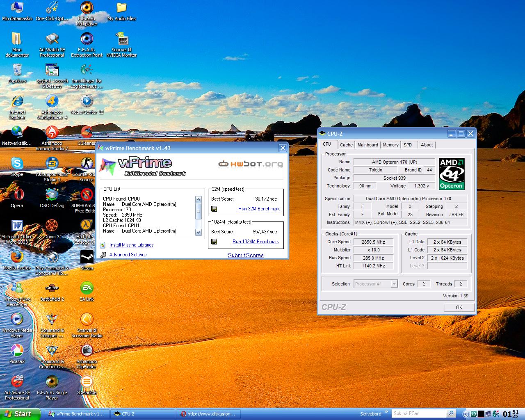This screenshot has height=420, width=525.
Task: Open Skype desktop icon
Action: (17, 164)
